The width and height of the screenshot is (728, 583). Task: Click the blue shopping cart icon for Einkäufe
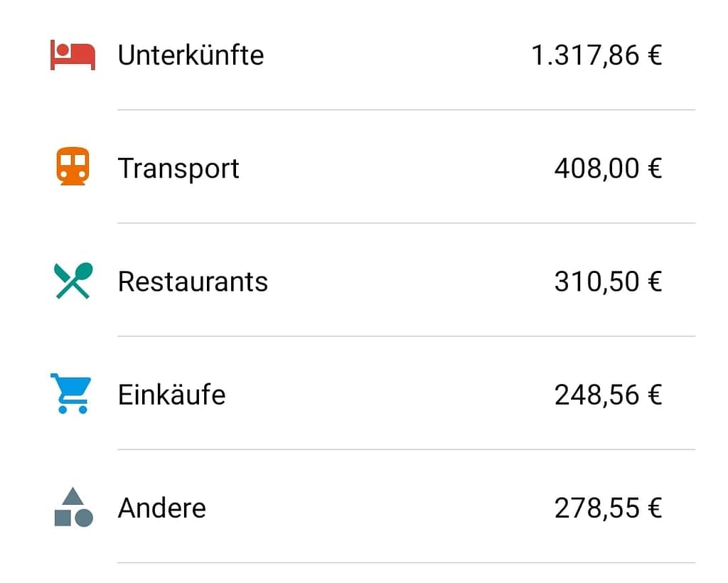[x=72, y=393]
